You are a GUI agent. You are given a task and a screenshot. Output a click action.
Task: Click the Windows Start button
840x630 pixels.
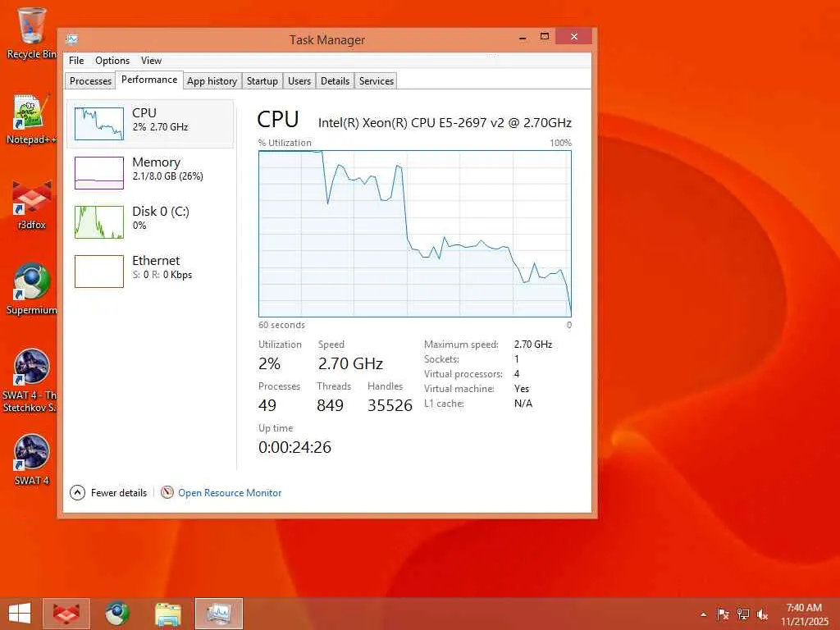(20, 614)
